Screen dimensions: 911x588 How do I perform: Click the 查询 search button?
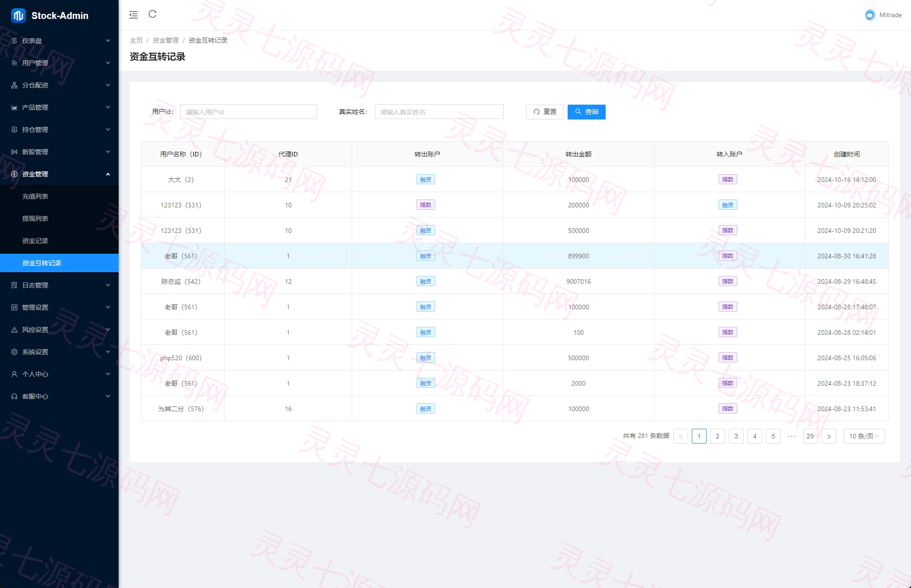click(x=587, y=112)
